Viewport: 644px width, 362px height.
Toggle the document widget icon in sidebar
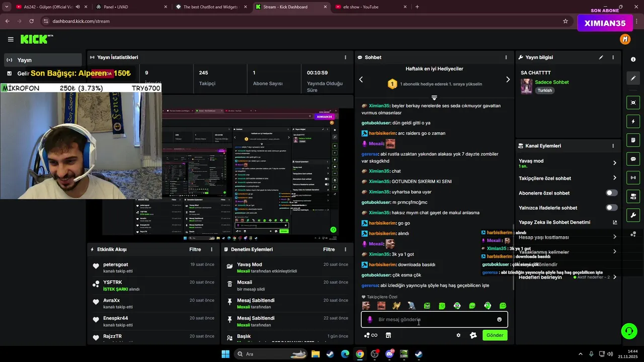(x=633, y=140)
